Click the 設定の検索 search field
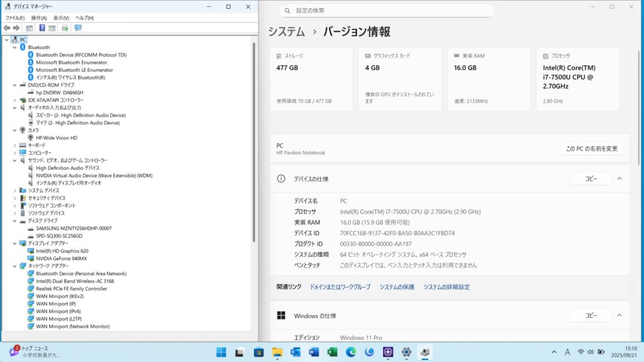The height and width of the screenshot is (362, 644). pos(387,11)
